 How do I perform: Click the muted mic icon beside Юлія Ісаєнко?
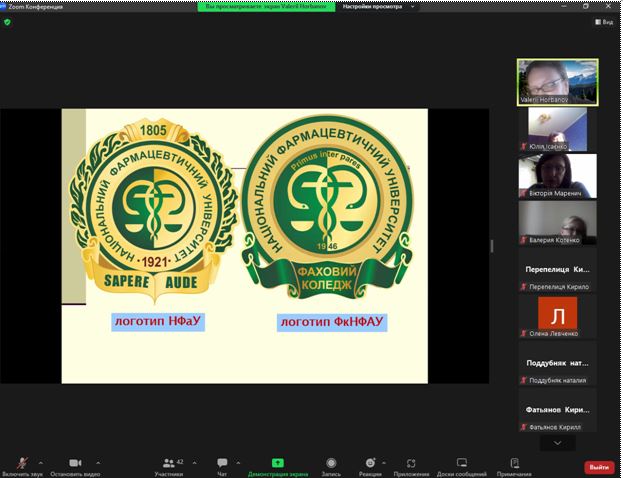click(x=524, y=147)
